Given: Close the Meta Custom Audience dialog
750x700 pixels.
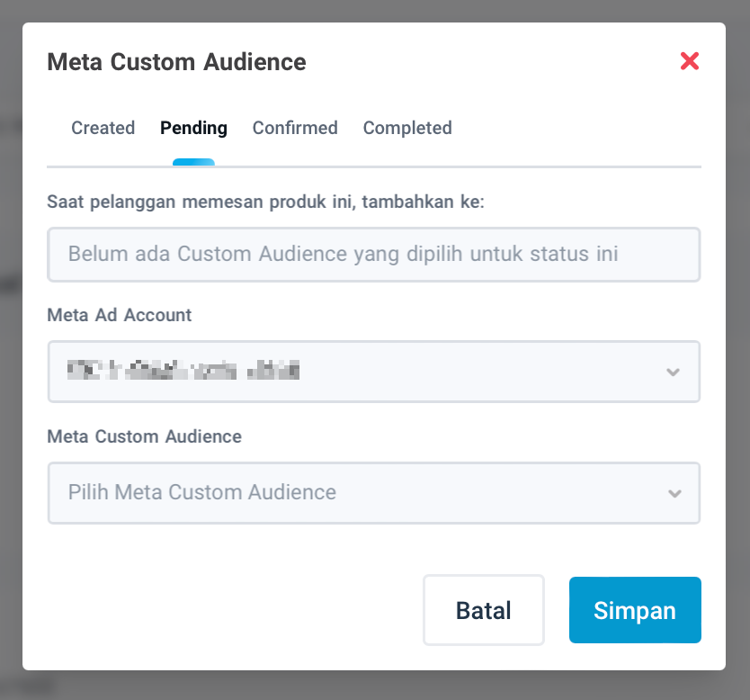Looking at the screenshot, I should [x=689, y=61].
